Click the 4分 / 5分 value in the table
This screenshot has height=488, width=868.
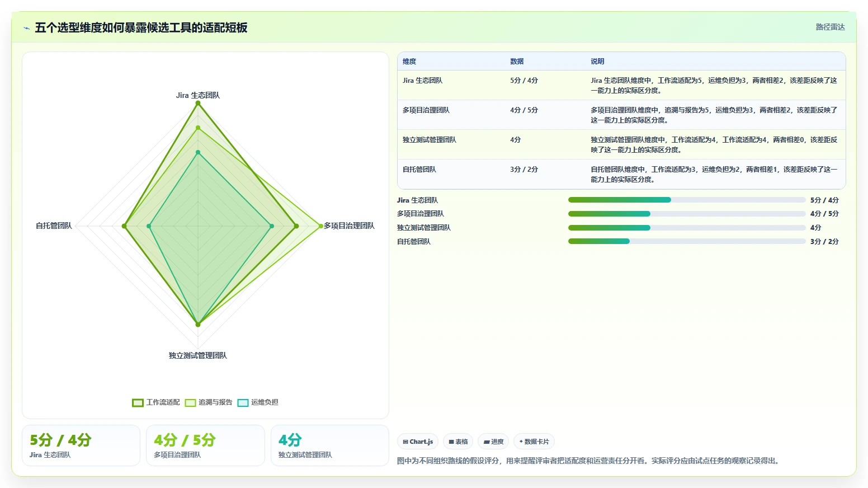pyautogui.click(x=524, y=110)
